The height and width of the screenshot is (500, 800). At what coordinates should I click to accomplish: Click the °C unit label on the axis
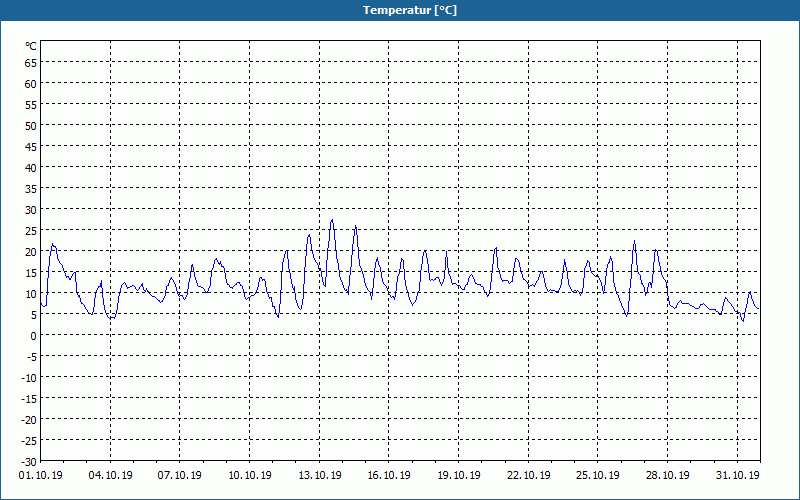coord(31,46)
